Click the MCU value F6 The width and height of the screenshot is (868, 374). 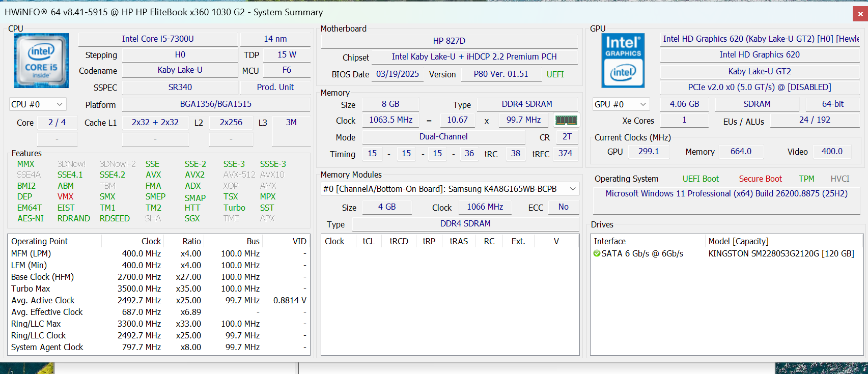(287, 70)
